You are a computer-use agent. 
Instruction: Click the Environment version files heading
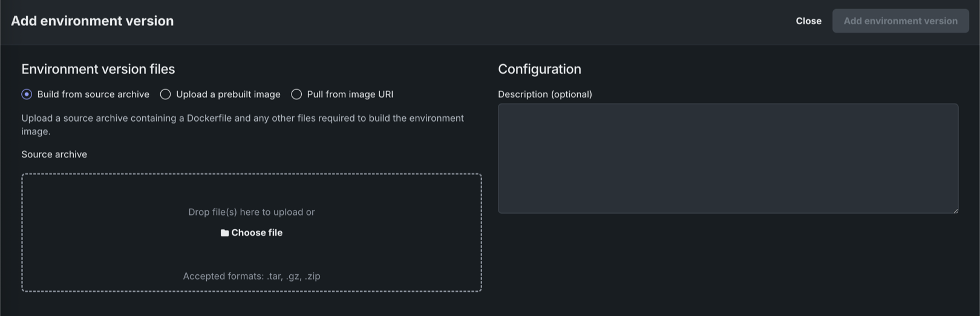[98, 70]
